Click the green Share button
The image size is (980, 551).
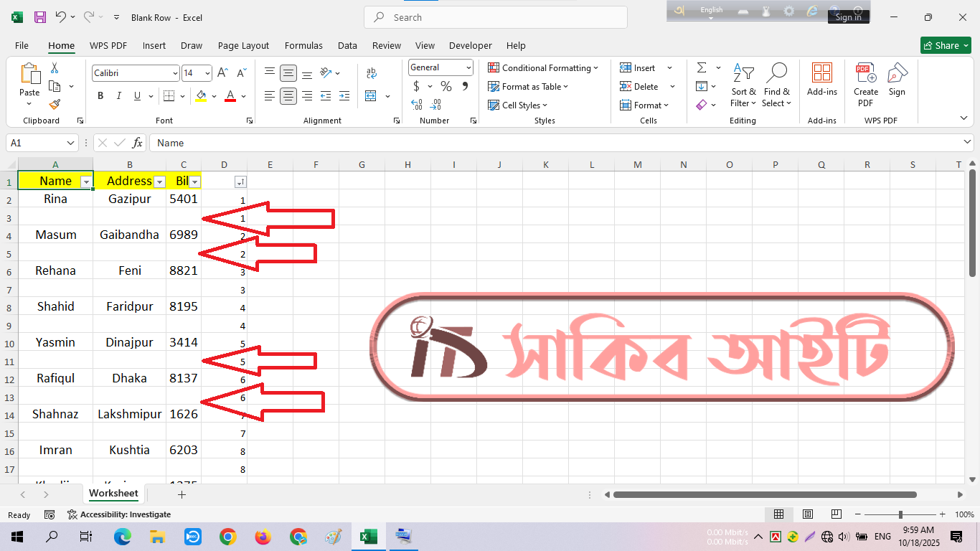(x=946, y=45)
